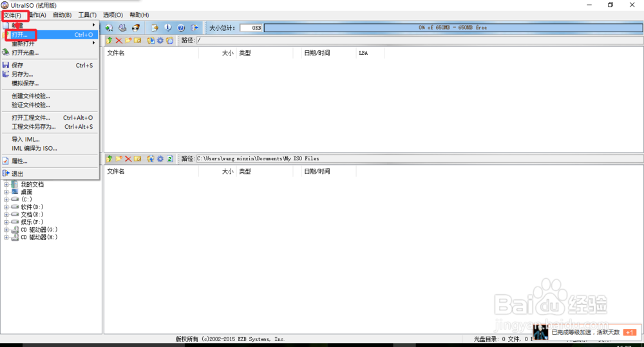
Task: Click the image 路径 field showing /
Action: point(419,41)
